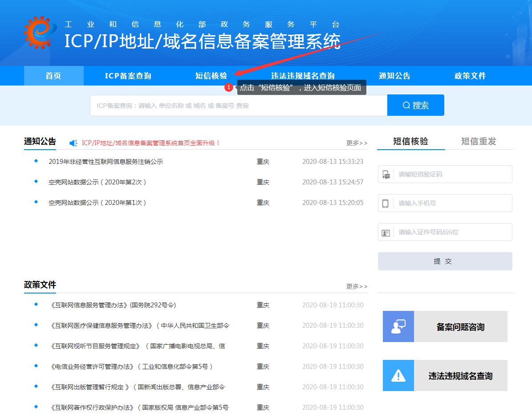
Task: Click the MIIT gear logo icon
Action: 40,33
